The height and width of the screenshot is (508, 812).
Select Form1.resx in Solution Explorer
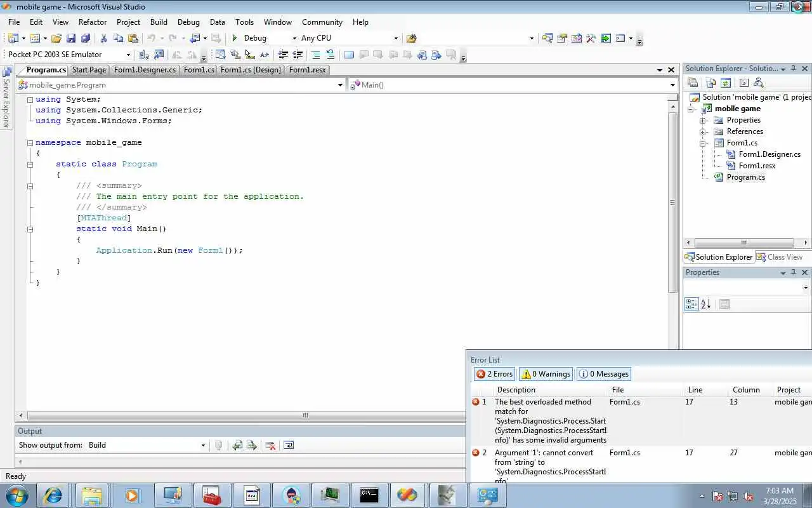757,166
